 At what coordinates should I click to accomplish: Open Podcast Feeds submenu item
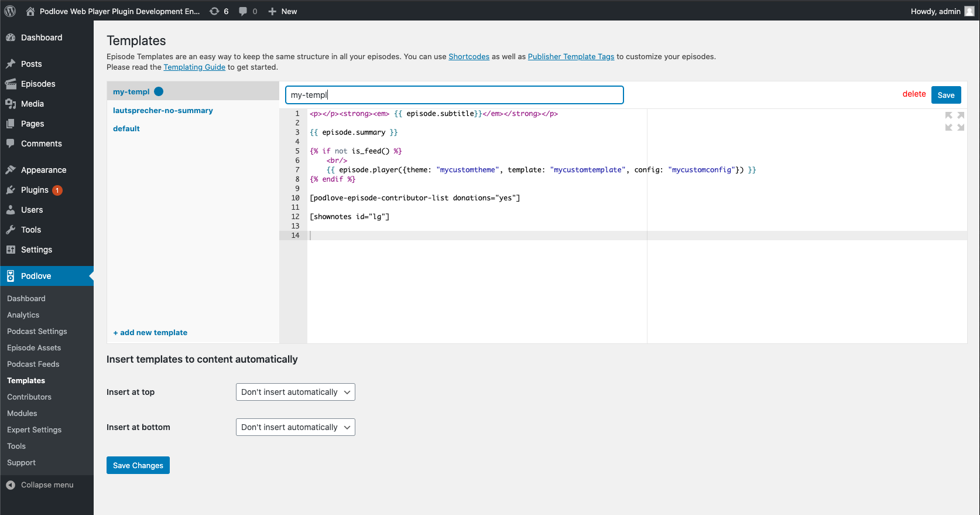coord(33,364)
